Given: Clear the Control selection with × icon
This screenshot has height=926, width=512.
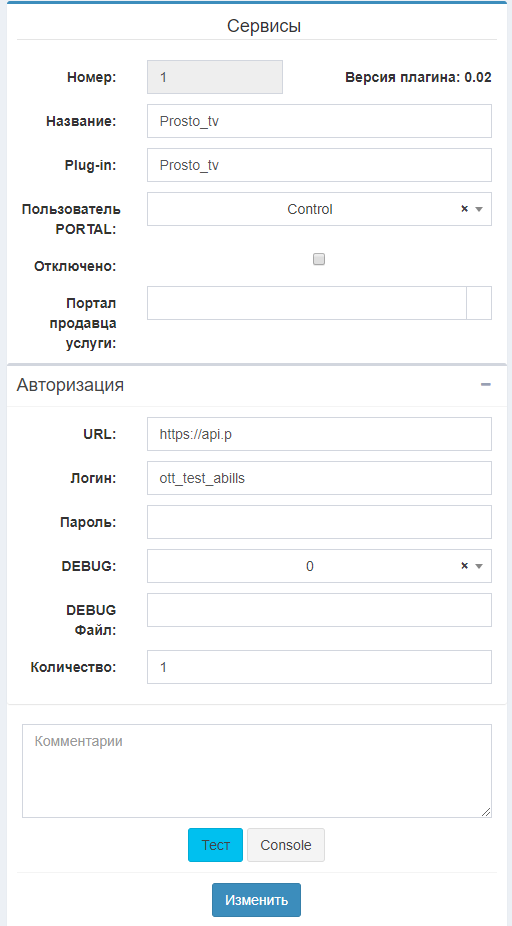Looking at the screenshot, I should pyautogui.click(x=464, y=209).
